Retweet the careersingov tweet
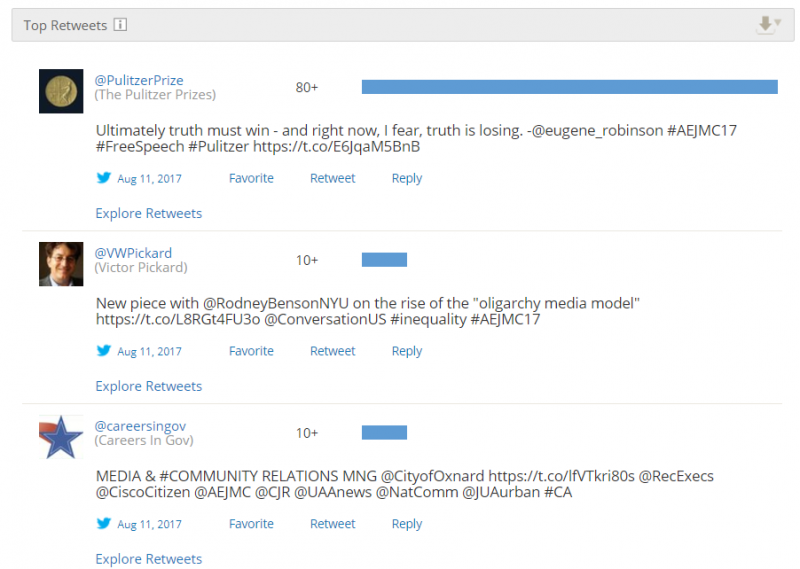This screenshot has width=800, height=569. click(x=333, y=524)
